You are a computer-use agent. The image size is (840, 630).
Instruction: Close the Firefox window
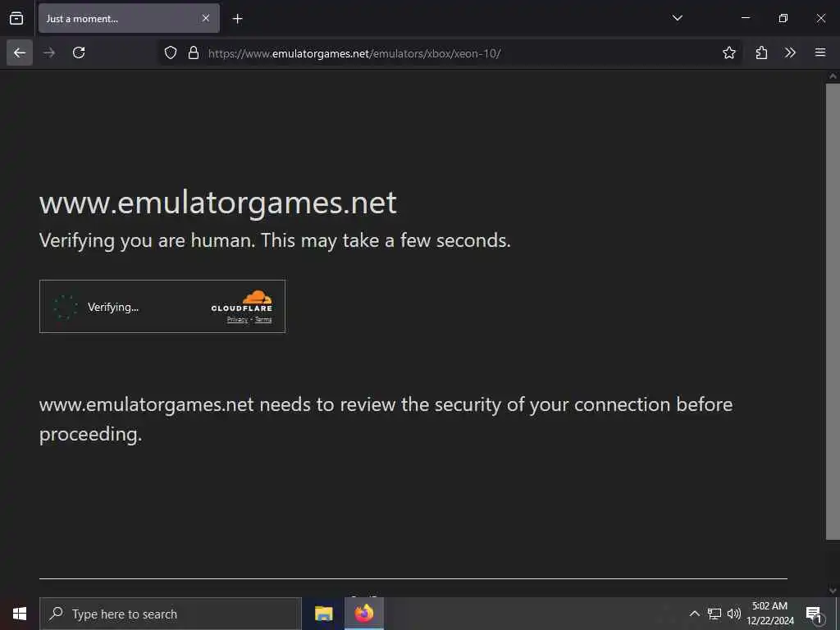tap(820, 18)
